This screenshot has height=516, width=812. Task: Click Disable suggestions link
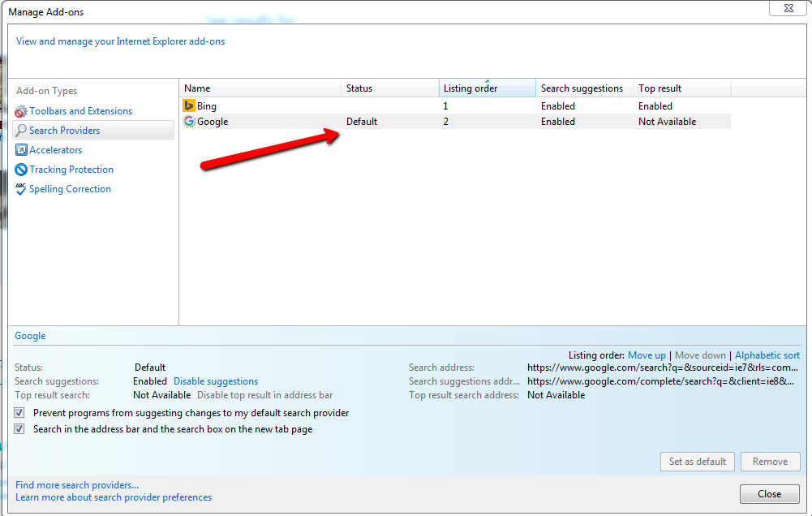pos(216,381)
